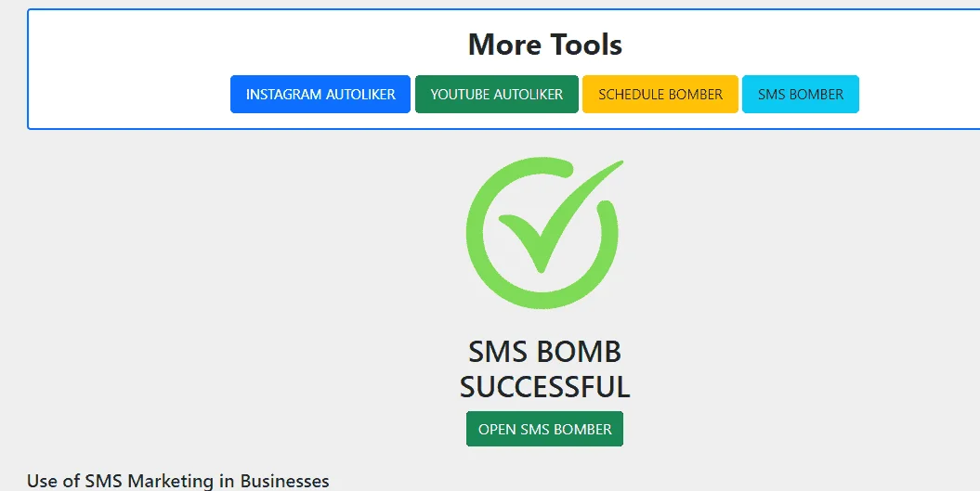Go to the Schedule Bomber tool

click(660, 95)
